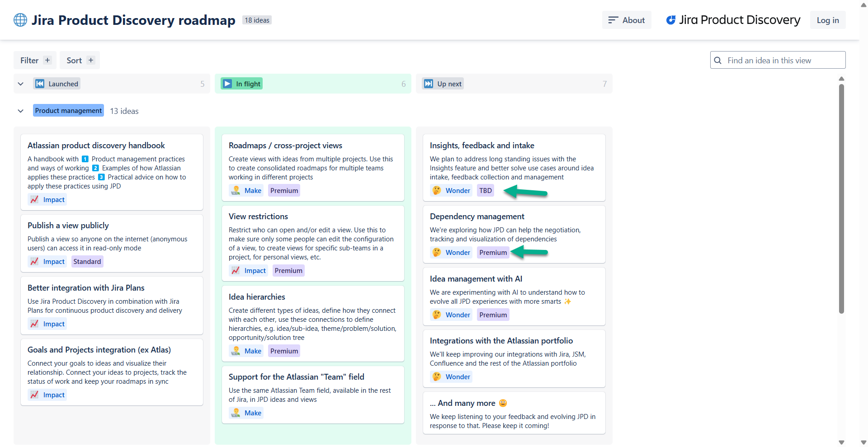Click the globe icon beside the roadmap title

coord(20,20)
